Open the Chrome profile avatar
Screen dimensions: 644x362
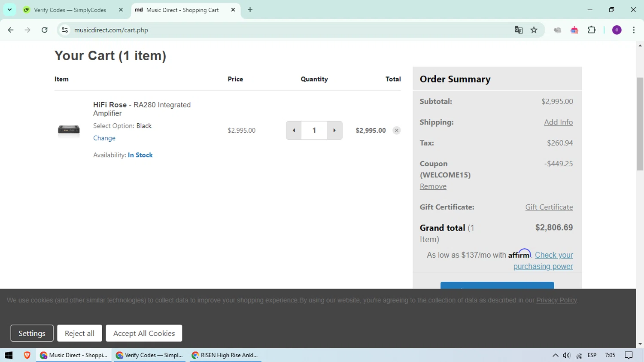click(x=617, y=30)
